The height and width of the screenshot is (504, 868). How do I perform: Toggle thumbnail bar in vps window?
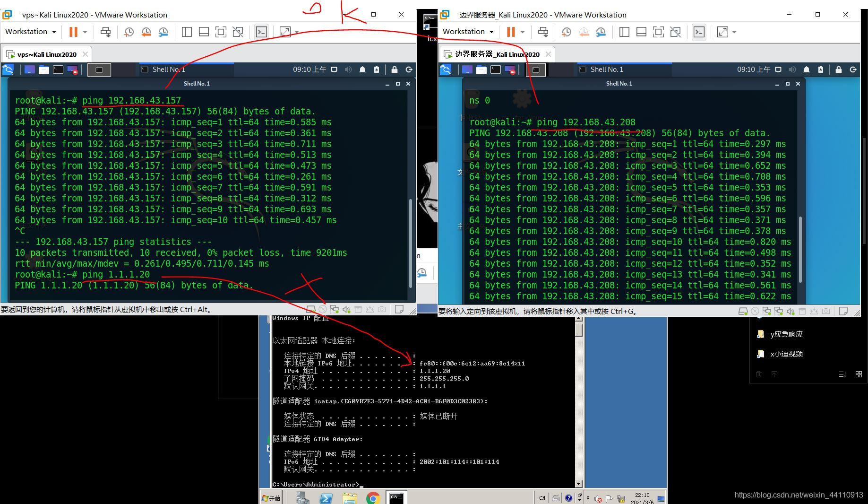(204, 32)
